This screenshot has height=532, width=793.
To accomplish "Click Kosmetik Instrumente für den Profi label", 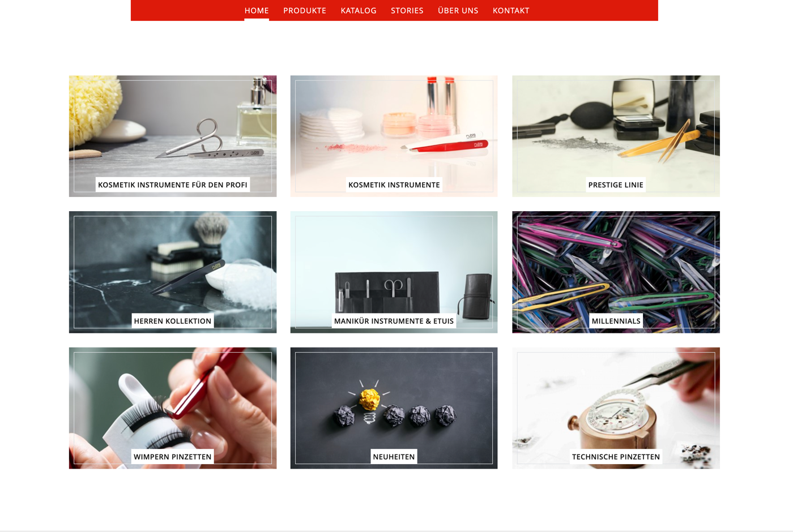I will point(173,185).
